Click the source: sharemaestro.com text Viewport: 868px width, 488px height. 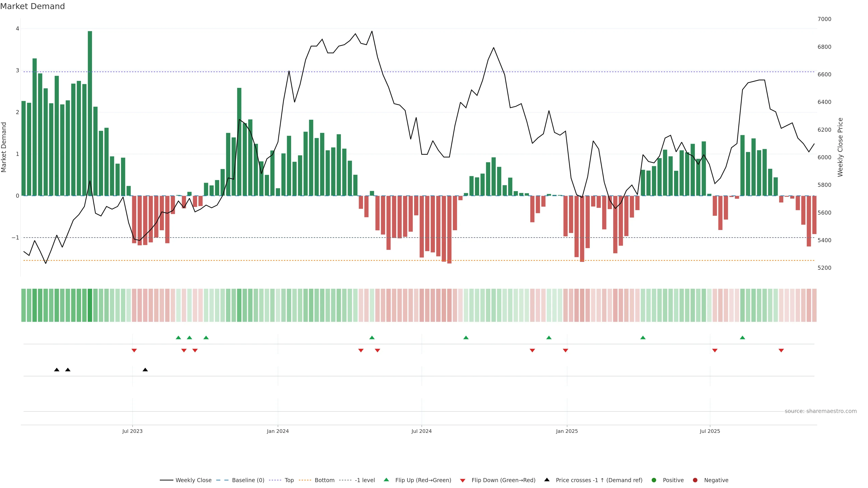coord(821,411)
